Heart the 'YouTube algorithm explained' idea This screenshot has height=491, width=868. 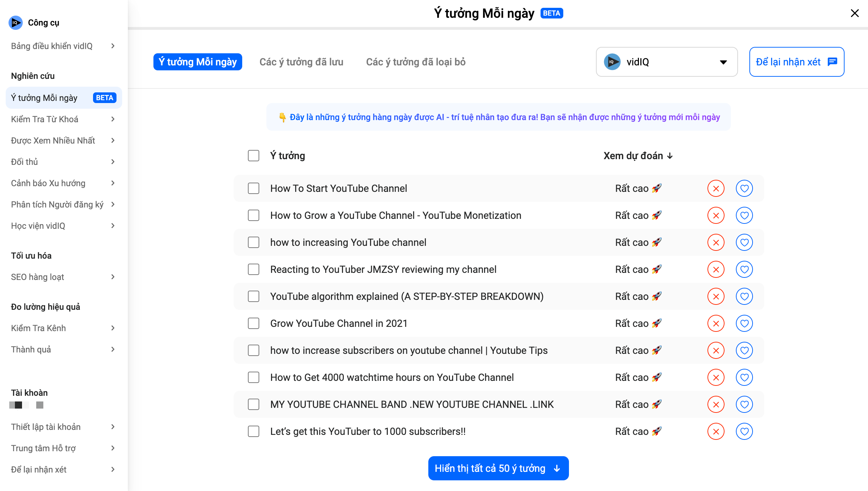744,296
